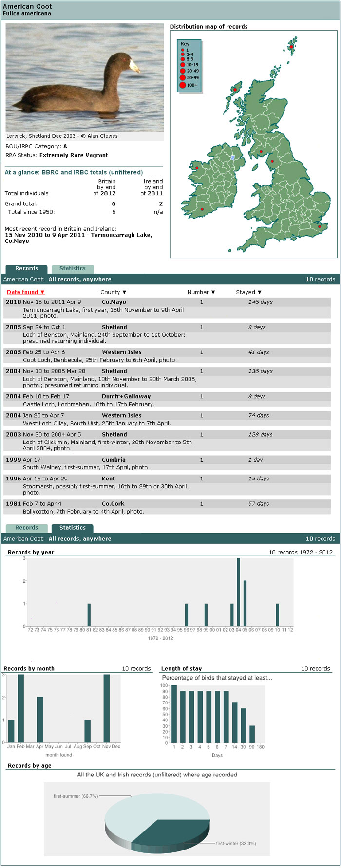Open the upper Records tab
Viewport: 341px width, 868px height.
pyautogui.click(x=26, y=269)
